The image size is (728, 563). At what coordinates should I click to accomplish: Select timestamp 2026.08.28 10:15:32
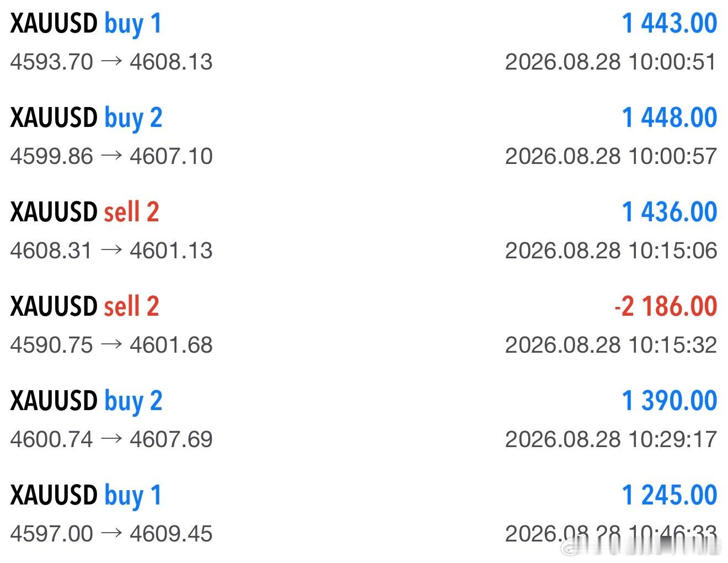click(611, 345)
